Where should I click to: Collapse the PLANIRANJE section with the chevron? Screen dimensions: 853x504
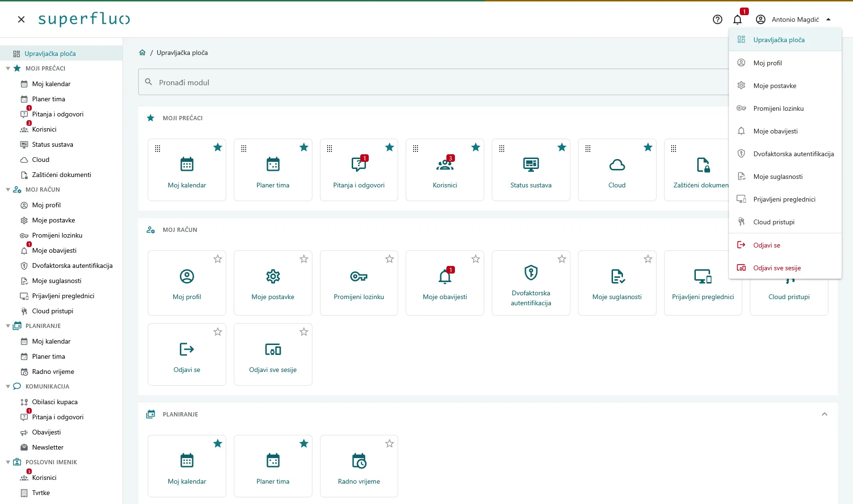[x=825, y=414]
